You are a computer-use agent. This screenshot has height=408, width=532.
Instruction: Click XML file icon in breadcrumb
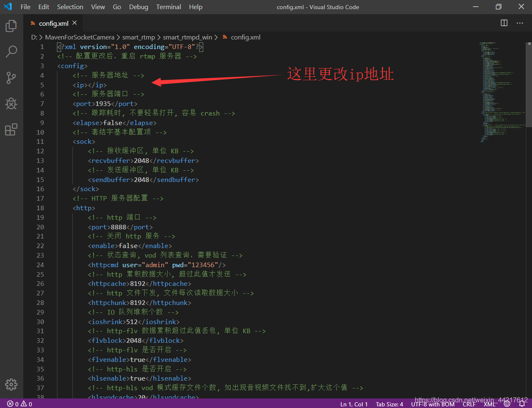(225, 37)
